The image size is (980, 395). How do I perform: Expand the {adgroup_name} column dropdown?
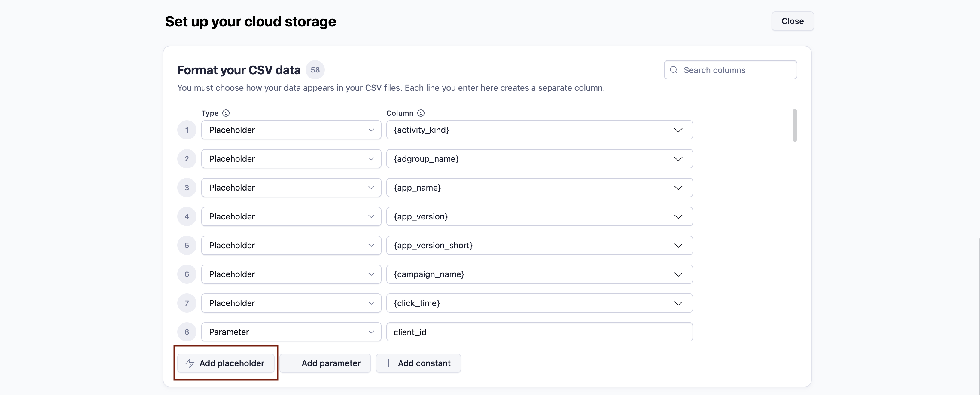click(539, 159)
